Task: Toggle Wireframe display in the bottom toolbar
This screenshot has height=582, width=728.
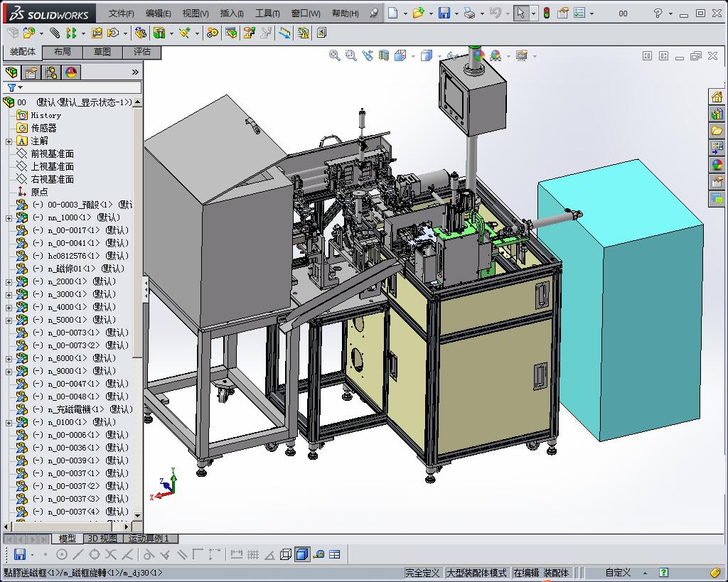Action: 286,554
